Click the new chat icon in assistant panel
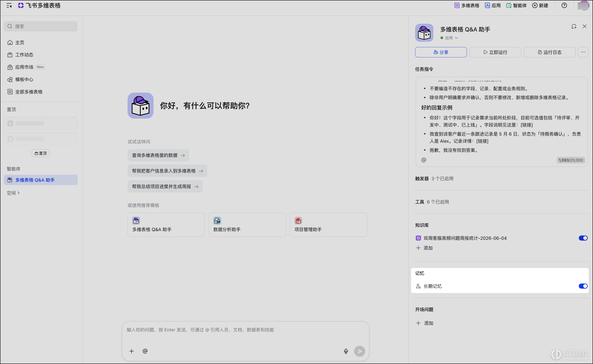This screenshot has width=593, height=364. click(x=574, y=27)
